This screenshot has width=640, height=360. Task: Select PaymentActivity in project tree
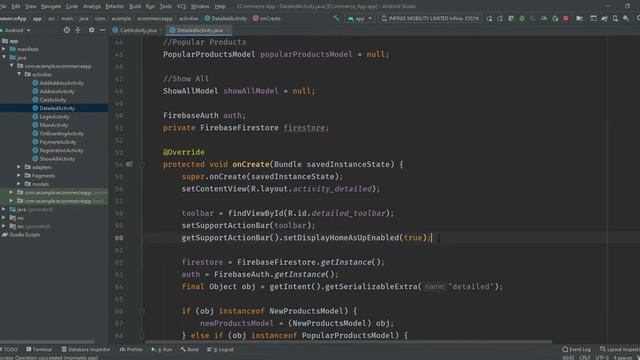54,142
